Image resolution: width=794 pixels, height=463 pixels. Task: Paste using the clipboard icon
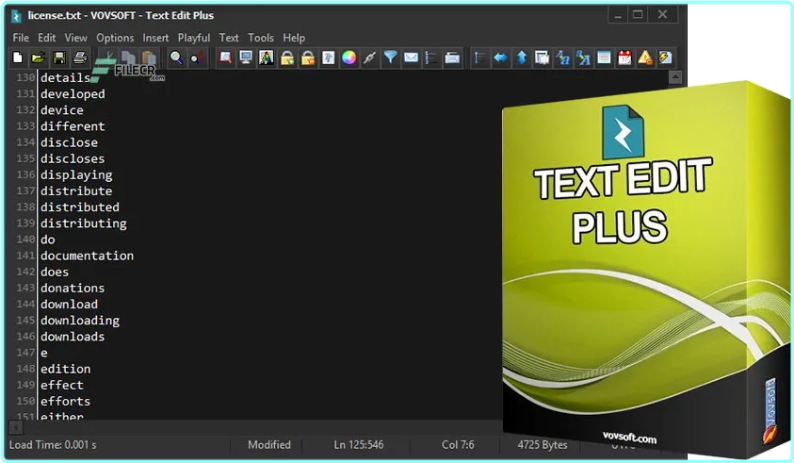coord(149,58)
